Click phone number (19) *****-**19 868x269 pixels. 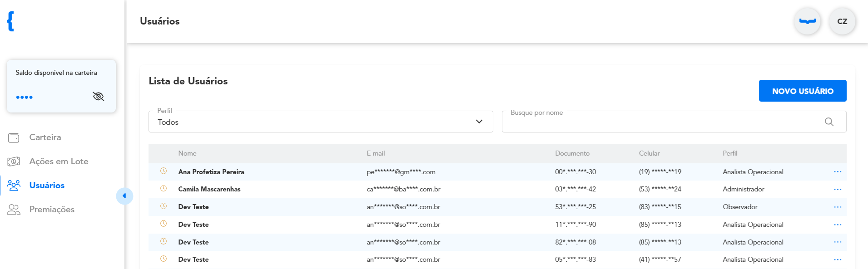click(x=660, y=172)
